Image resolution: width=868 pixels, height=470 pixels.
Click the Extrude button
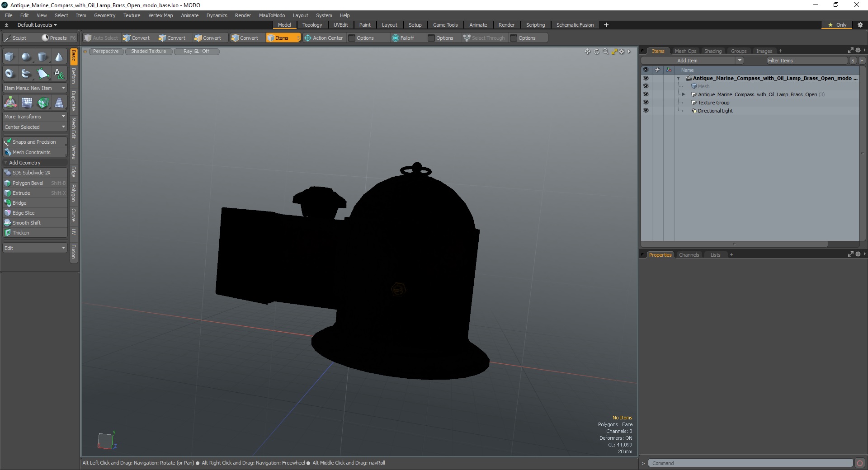point(35,193)
